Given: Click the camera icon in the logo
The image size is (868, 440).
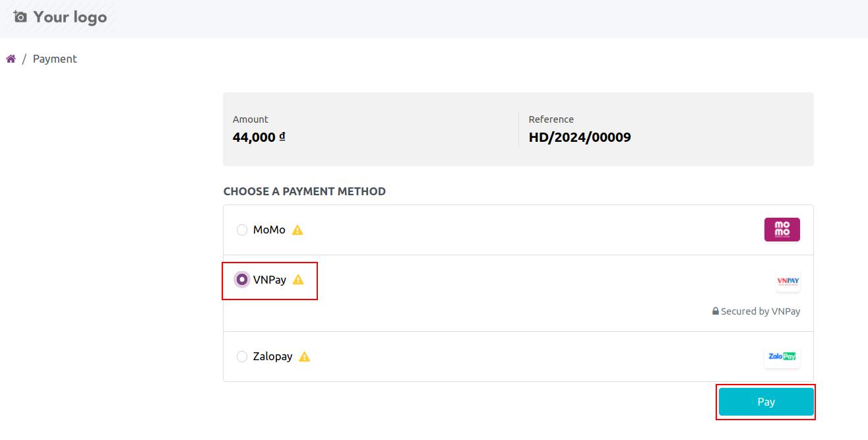Looking at the screenshot, I should point(20,16).
